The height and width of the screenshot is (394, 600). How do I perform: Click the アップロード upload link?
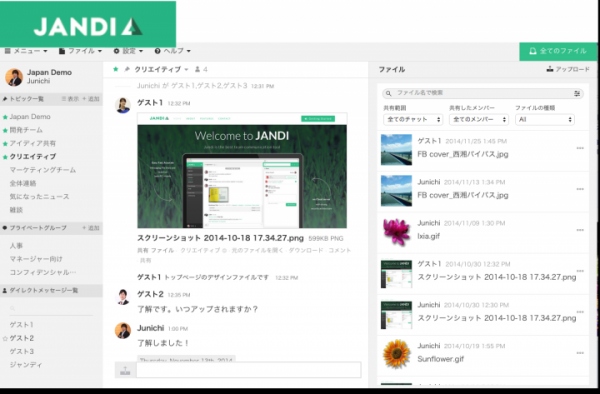tap(568, 69)
